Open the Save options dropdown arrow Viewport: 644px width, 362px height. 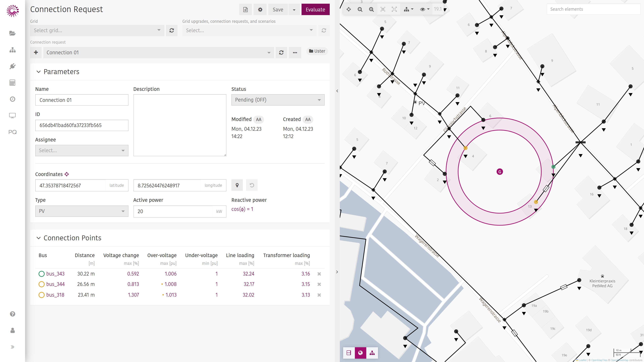[294, 10]
